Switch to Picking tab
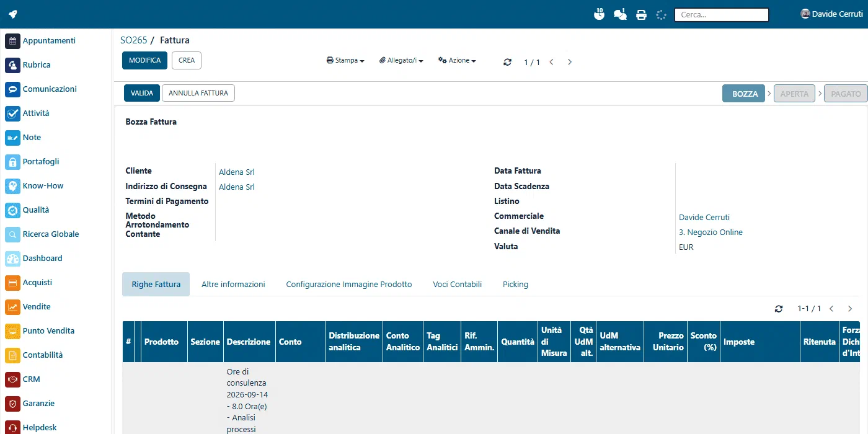Image resolution: width=868 pixels, height=434 pixels. tap(515, 285)
